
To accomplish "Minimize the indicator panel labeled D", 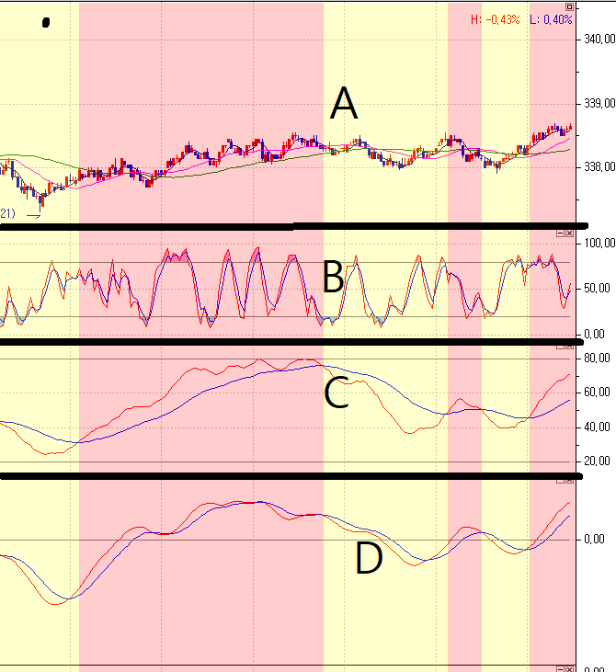I will [560, 481].
